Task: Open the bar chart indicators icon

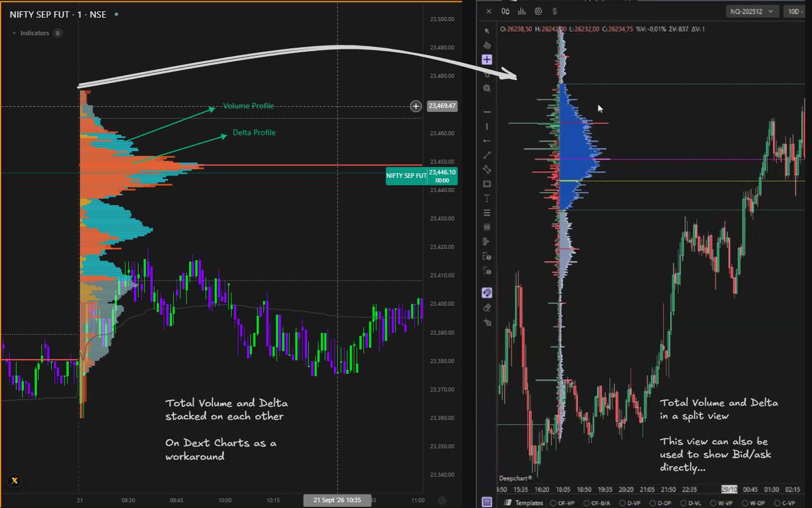Action: tap(521, 11)
